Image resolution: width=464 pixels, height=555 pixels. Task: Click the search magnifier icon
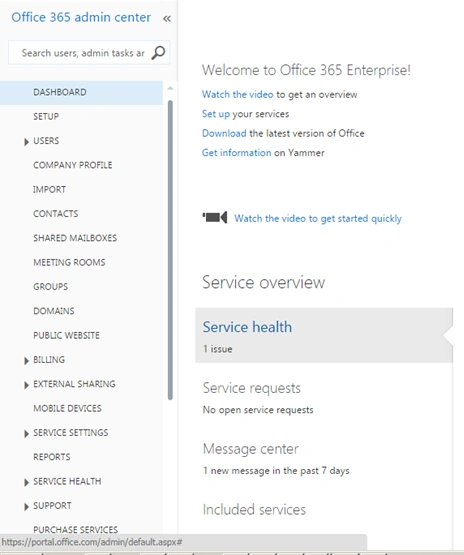(x=158, y=53)
